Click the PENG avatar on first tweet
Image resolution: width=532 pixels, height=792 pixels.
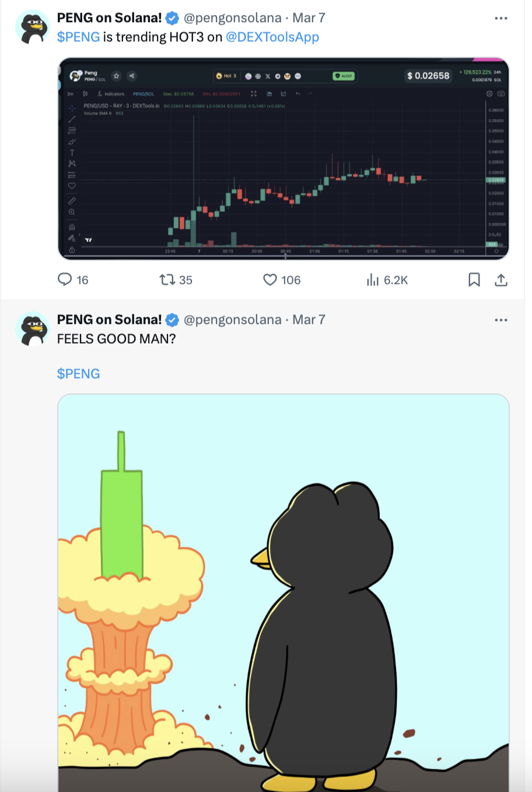pos(32,27)
